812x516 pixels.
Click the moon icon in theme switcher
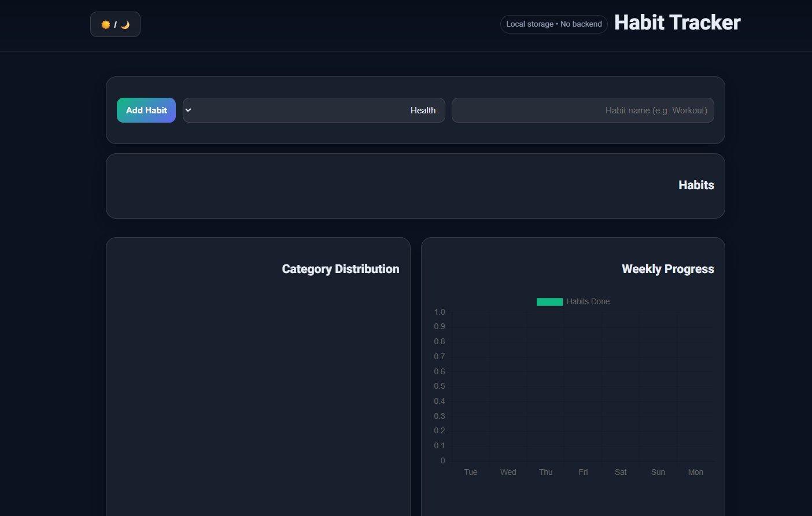[124, 24]
